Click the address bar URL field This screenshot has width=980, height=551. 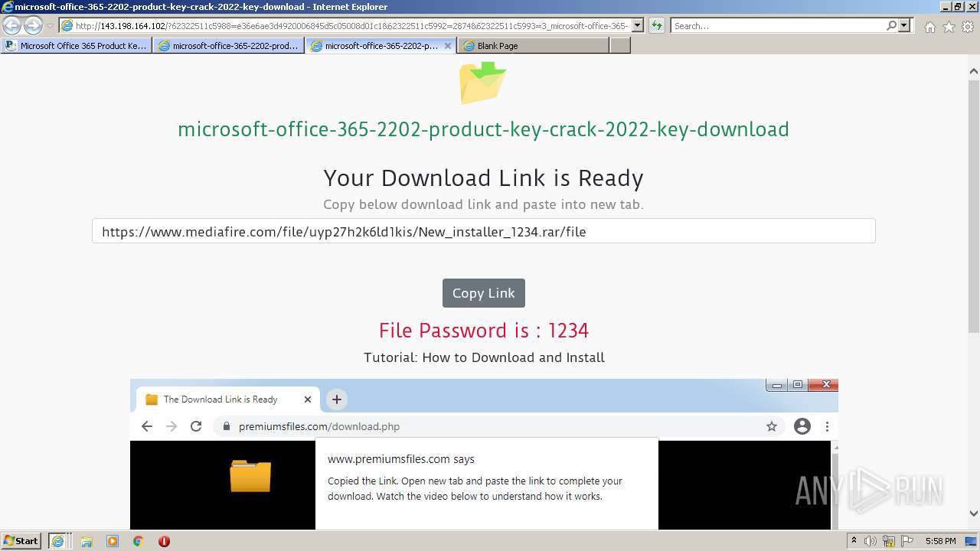click(x=345, y=25)
